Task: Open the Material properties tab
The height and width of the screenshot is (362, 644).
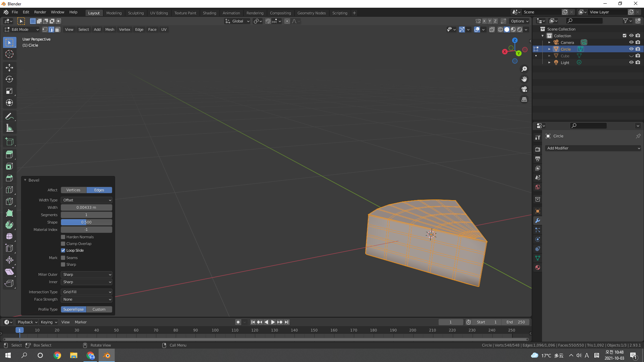Action: [x=538, y=267]
